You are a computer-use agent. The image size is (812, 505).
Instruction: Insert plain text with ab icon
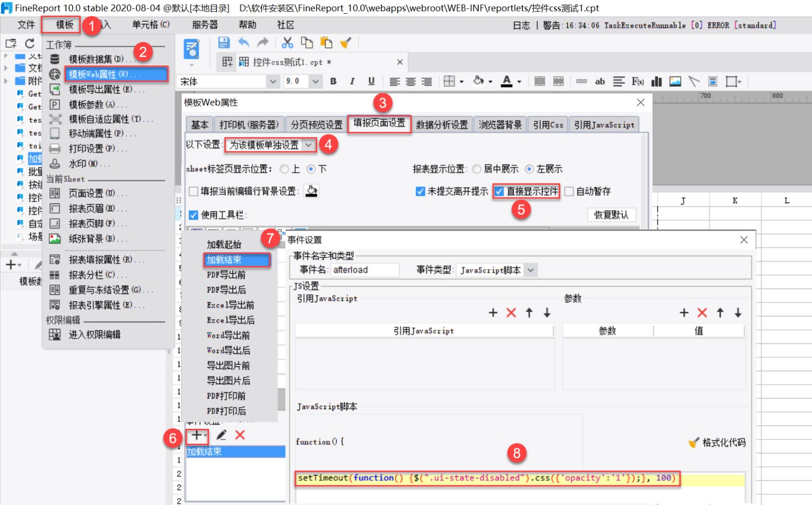pyautogui.click(x=600, y=81)
